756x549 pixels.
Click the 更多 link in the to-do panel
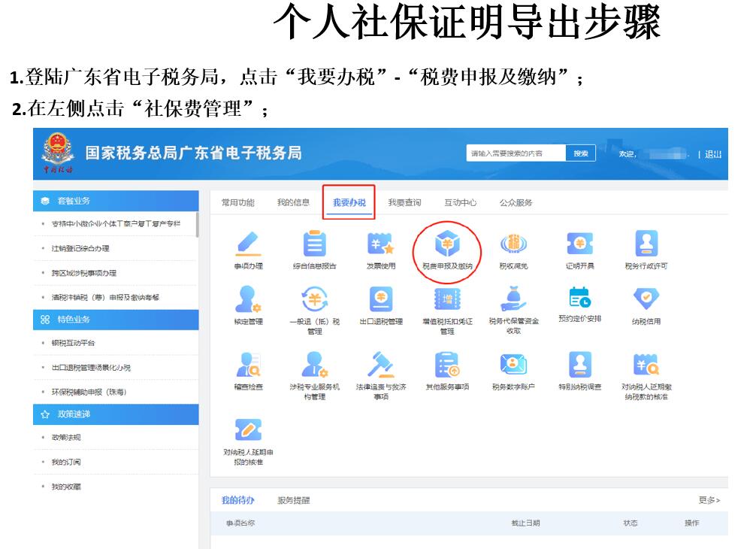(709, 500)
